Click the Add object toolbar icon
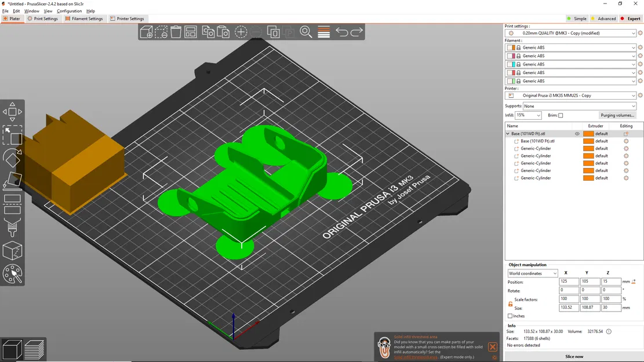644x362 pixels. point(146,32)
